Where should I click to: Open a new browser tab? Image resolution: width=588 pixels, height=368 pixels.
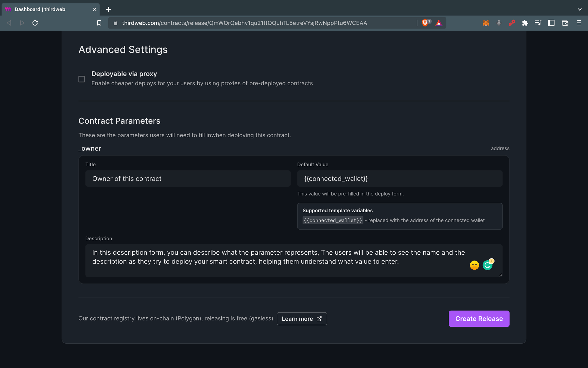pos(108,9)
